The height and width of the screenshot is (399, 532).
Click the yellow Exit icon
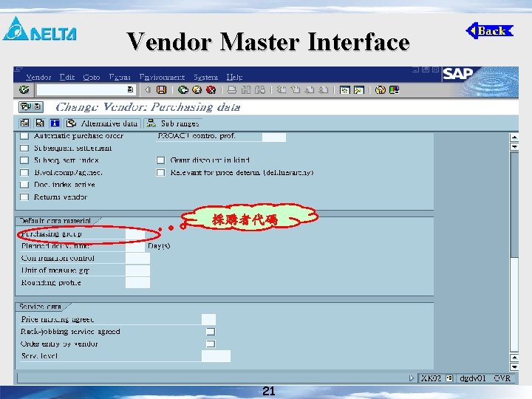(197, 90)
